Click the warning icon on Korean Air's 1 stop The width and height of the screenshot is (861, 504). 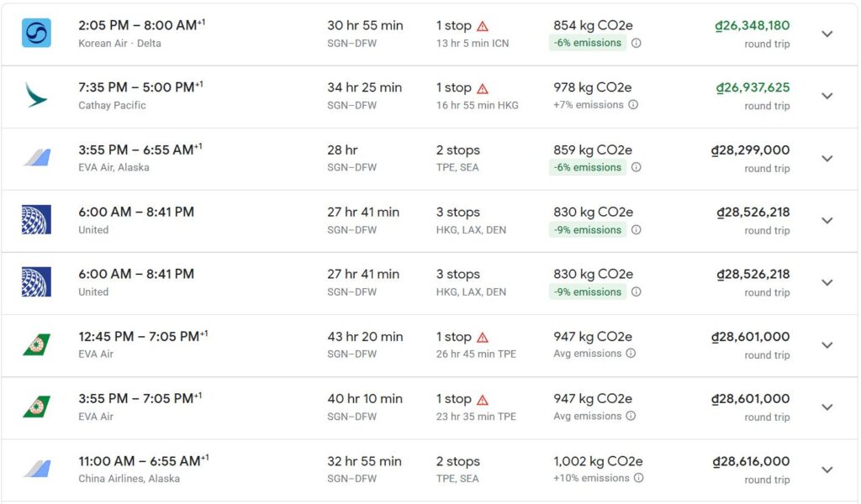[483, 26]
